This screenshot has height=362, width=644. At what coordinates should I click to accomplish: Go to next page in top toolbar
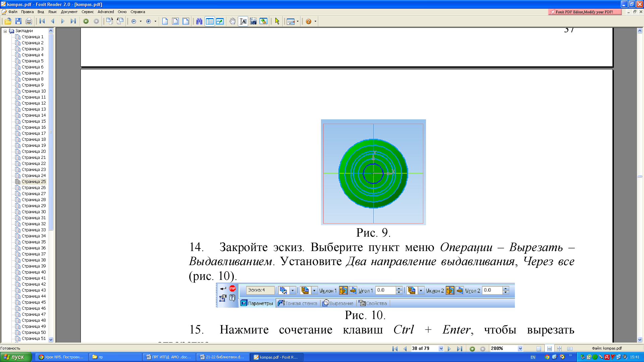tap(63, 21)
